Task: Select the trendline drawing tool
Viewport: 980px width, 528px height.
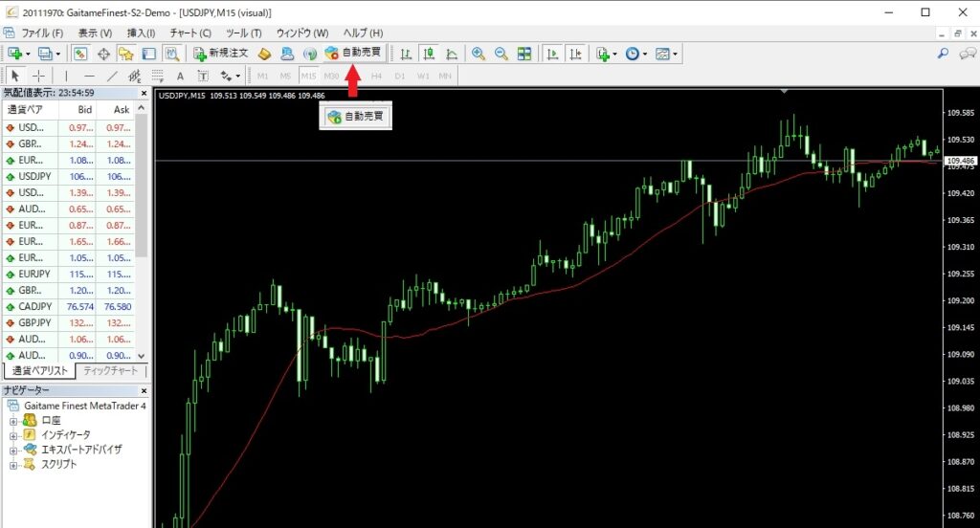Action: (x=112, y=77)
